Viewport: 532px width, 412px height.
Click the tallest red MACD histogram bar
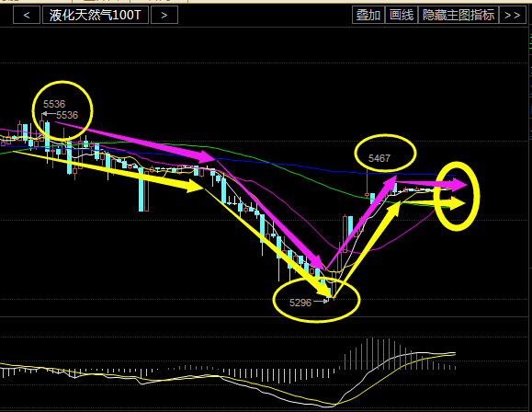372,353
